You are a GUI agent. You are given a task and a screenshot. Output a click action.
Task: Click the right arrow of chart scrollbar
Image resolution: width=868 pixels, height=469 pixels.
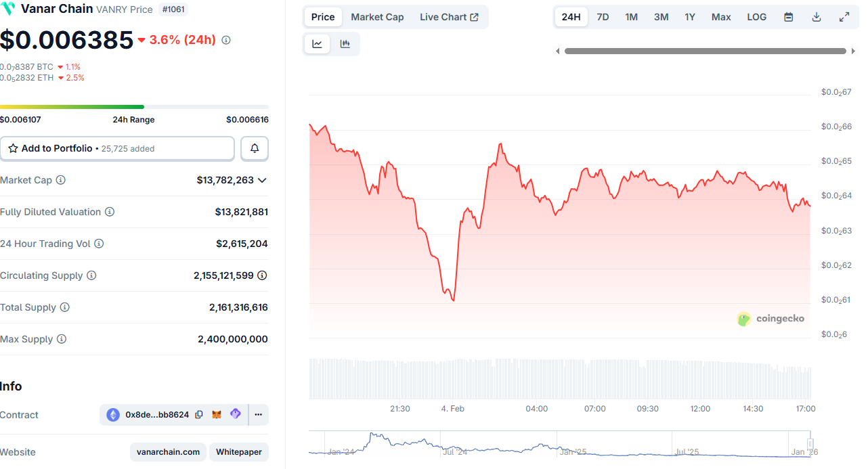(x=853, y=51)
